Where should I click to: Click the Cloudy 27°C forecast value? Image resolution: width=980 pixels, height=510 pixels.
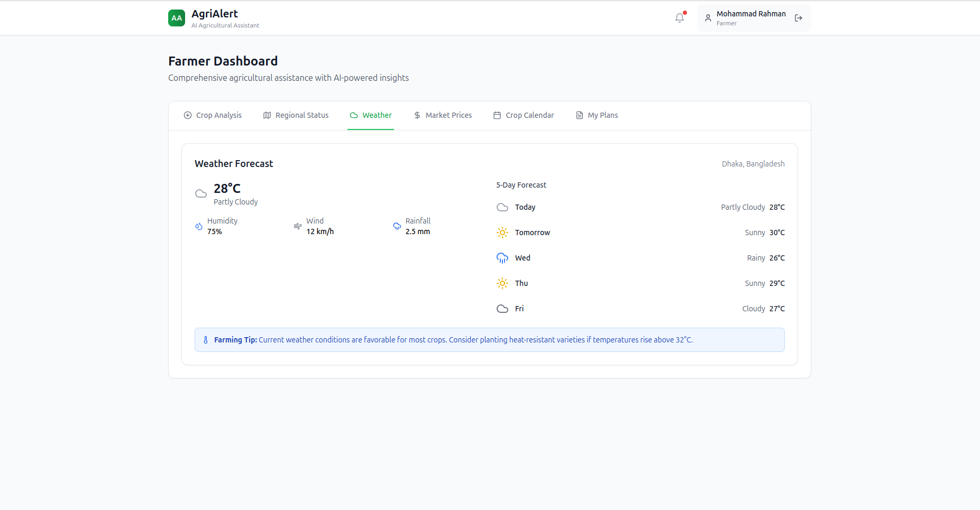763,309
